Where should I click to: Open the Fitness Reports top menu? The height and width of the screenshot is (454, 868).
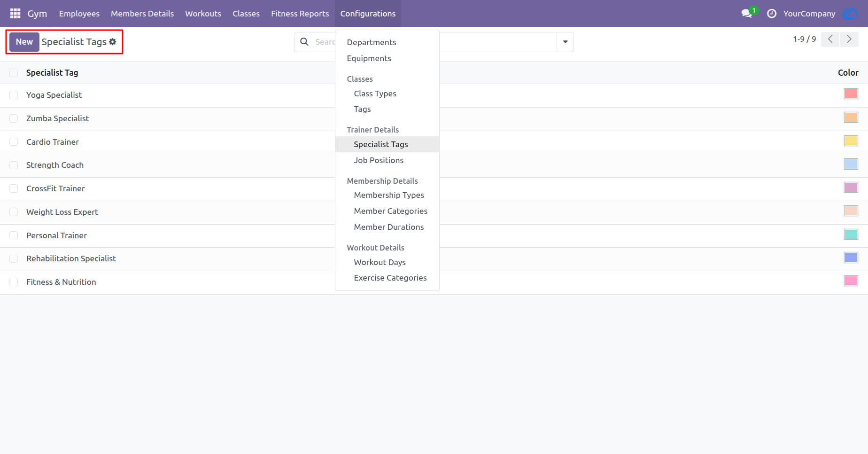tap(300, 14)
